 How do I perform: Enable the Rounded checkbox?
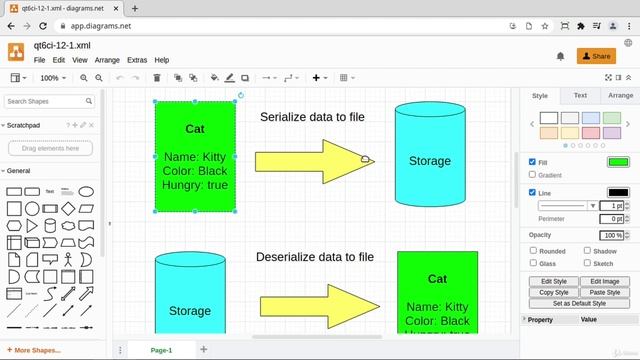click(533, 250)
